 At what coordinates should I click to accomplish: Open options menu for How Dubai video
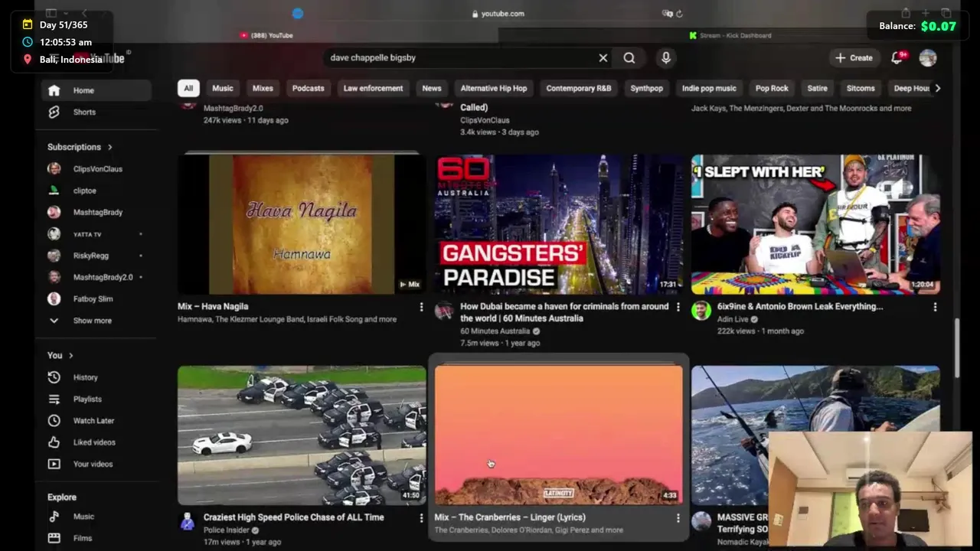(678, 307)
